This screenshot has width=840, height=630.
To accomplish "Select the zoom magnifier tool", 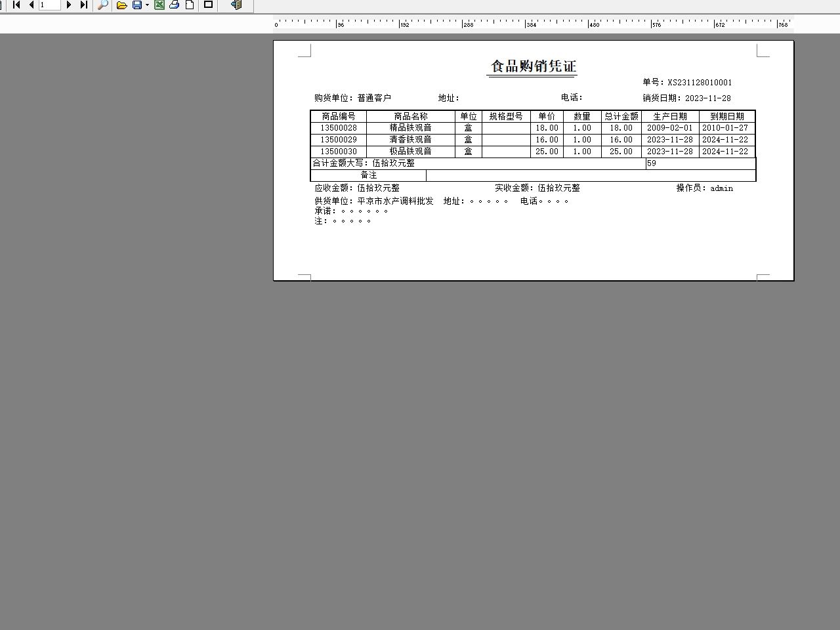I will pyautogui.click(x=102, y=5).
